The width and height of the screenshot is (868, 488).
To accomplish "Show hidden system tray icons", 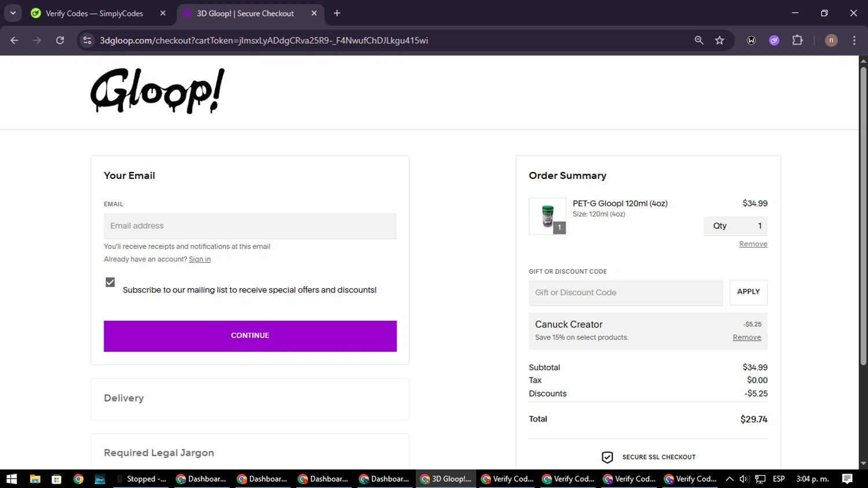I will [729, 479].
